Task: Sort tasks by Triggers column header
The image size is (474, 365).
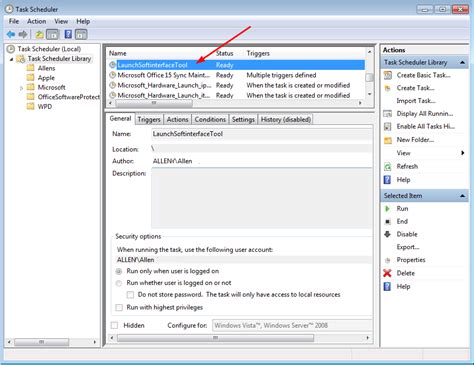Action: coord(258,53)
